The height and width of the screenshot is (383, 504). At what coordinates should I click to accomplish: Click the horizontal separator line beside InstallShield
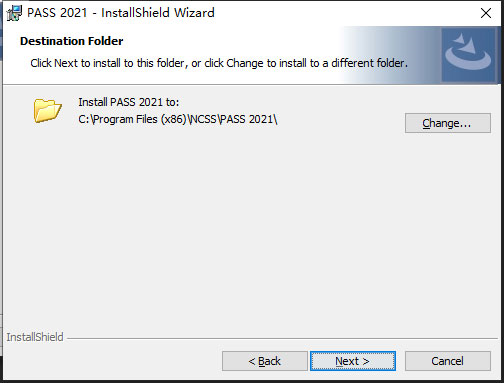(282, 339)
